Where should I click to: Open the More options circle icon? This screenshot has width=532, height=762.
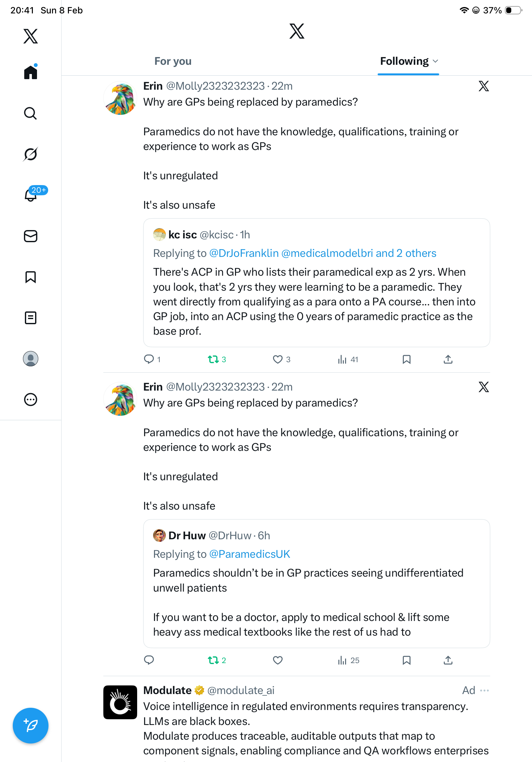[31, 400]
